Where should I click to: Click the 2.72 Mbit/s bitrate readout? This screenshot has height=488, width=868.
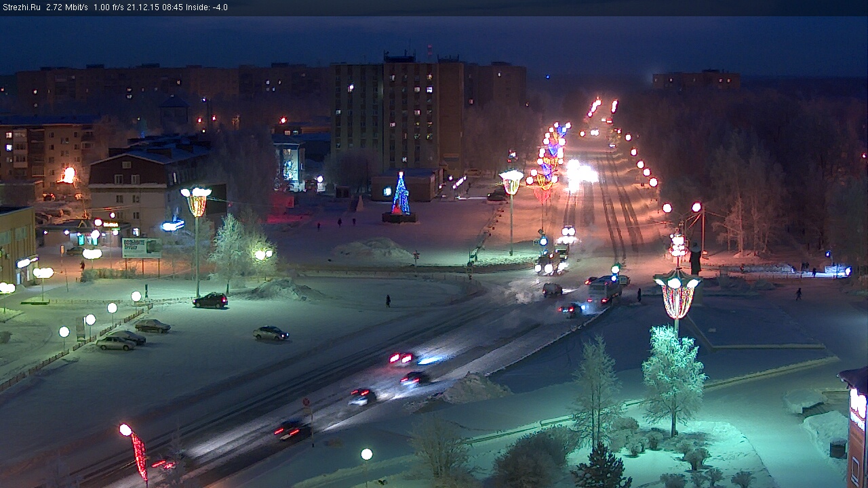[x=67, y=7]
